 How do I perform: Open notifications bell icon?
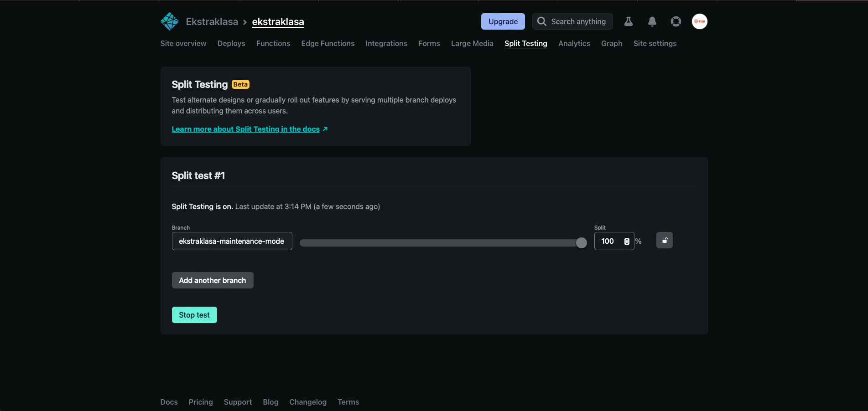click(652, 21)
